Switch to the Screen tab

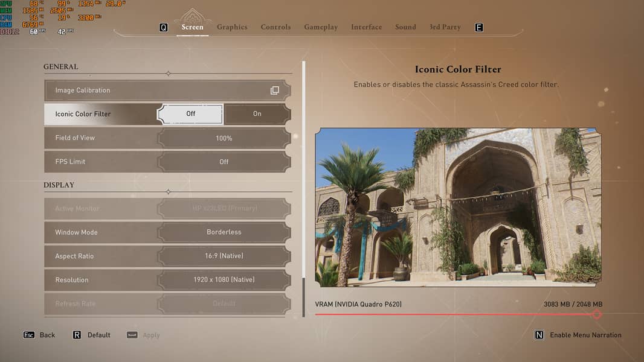point(192,27)
